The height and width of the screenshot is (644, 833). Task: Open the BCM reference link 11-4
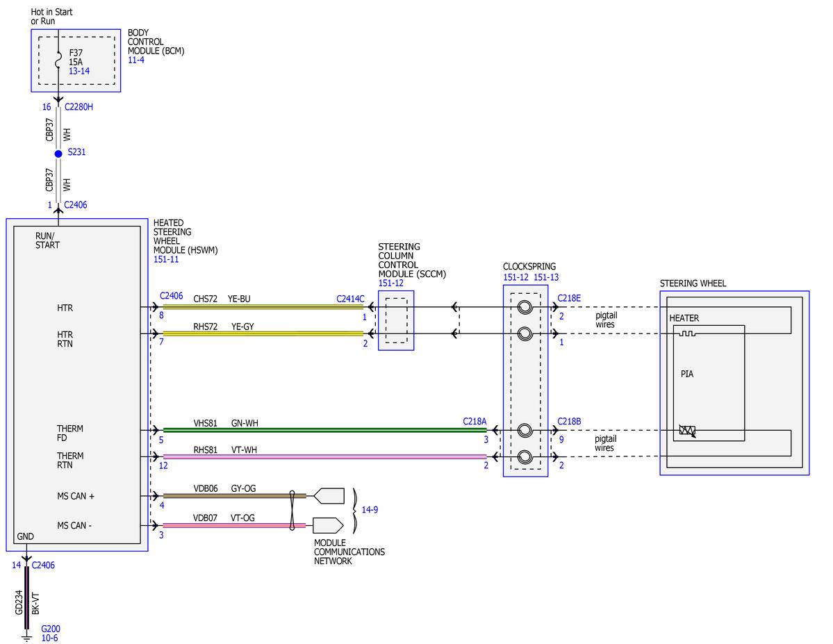tap(136, 60)
